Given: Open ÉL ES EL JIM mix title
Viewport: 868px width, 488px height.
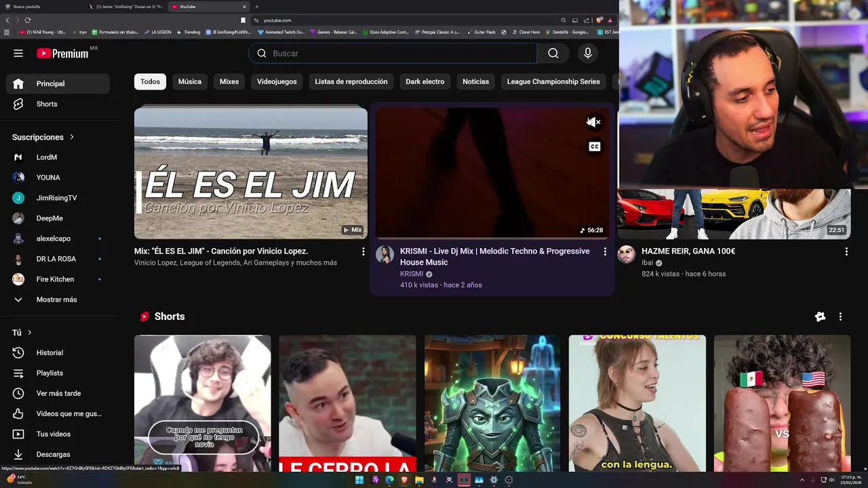Looking at the screenshot, I should [x=221, y=251].
